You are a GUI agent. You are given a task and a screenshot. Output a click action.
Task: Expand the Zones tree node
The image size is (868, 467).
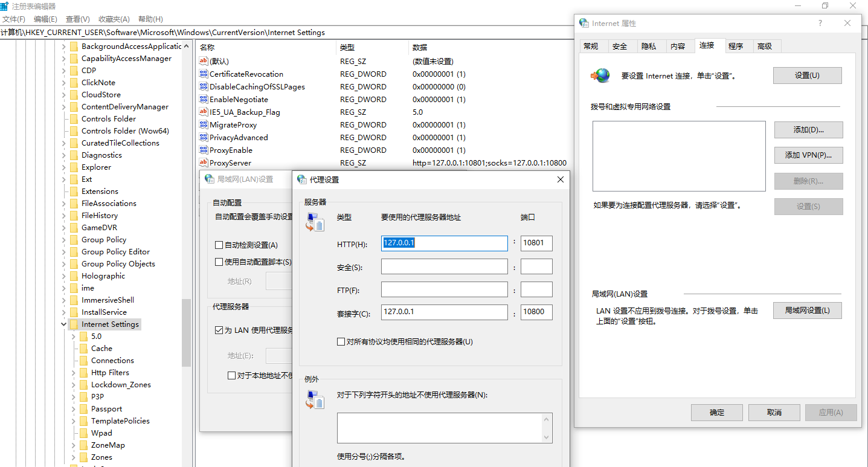tap(74, 457)
